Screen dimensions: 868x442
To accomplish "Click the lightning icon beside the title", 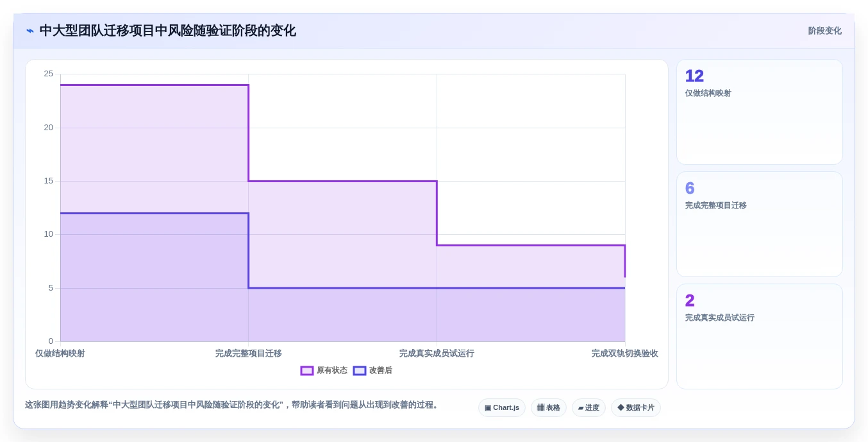I will point(29,31).
